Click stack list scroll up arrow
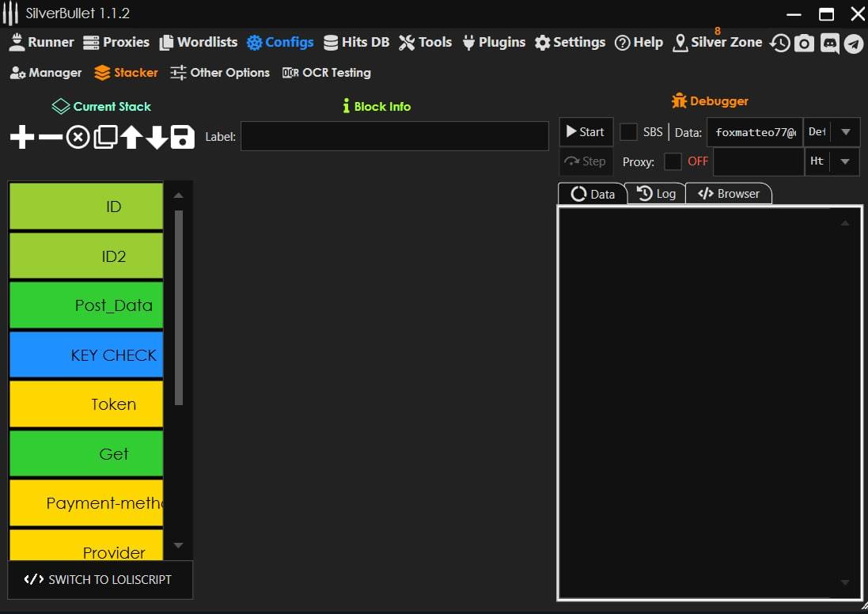Viewport: 868px width, 614px height. coord(178,195)
